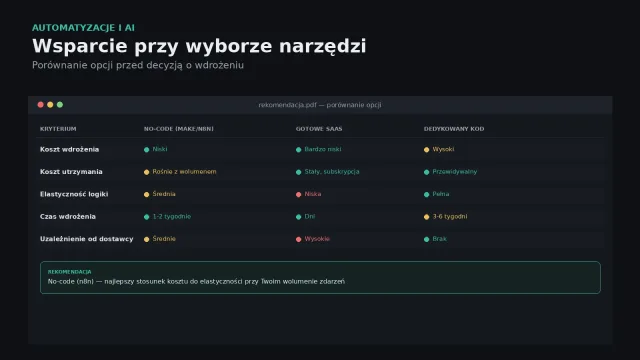Click the red status dot beside Niska
This screenshot has width=640, height=360.
298,195
